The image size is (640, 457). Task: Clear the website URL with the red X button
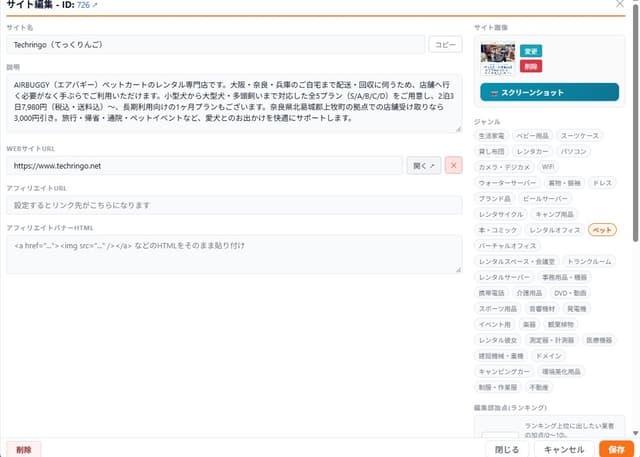pyautogui.click(x=453, y=166)
